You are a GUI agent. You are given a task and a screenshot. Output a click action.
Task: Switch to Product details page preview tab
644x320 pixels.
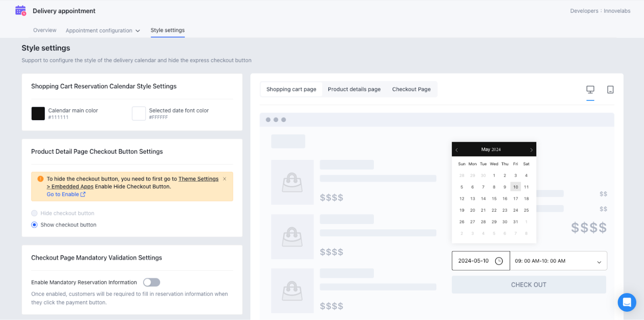click(x=354, y=89)
